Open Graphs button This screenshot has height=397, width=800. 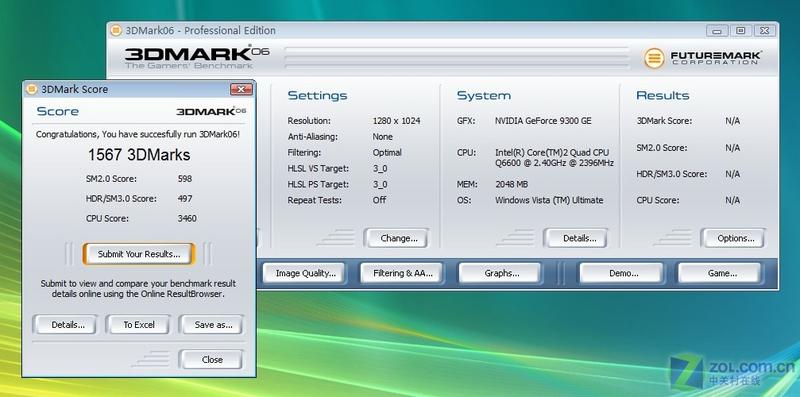point(500,273)
